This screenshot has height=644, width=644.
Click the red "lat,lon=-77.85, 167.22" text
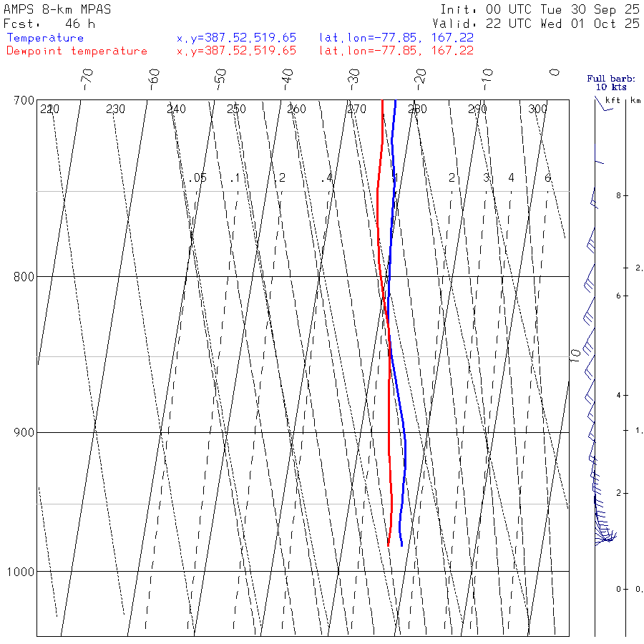coord(396,51)
